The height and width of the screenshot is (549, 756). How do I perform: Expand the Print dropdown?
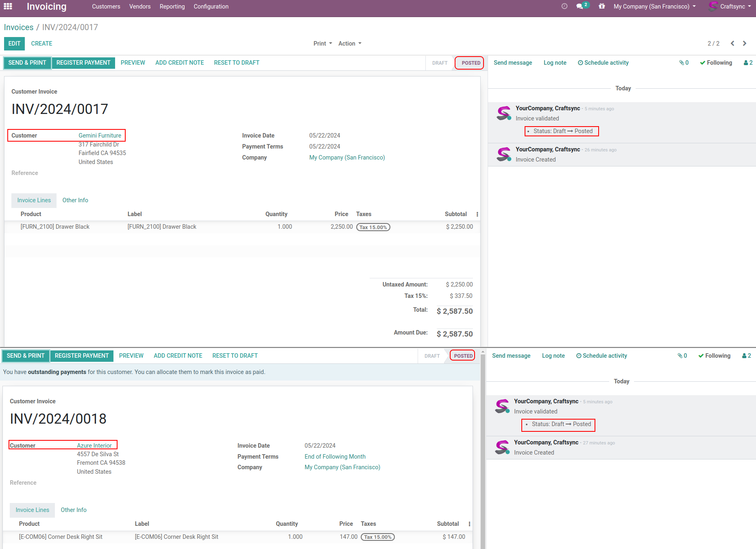click(x=322, y=44)
